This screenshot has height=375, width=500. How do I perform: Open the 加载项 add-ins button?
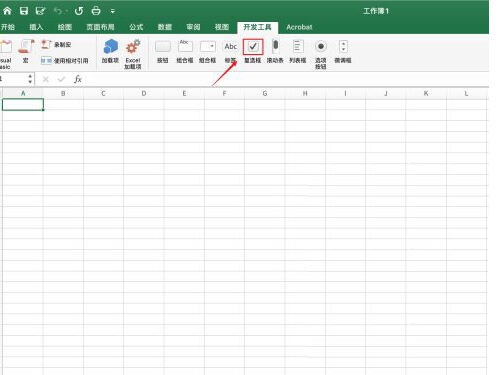click(110, 51)
